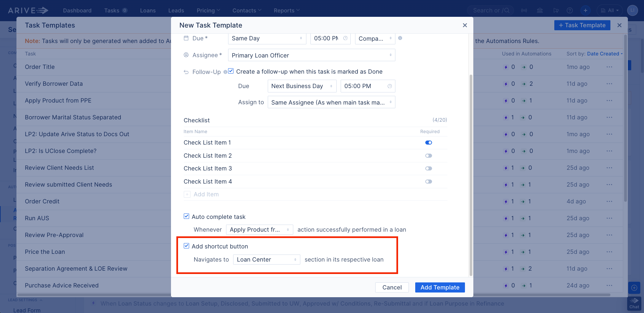This screenshot has width=644, height=313.
Task: Enable Required for Check List Item 2
Action: click(428, 155)
